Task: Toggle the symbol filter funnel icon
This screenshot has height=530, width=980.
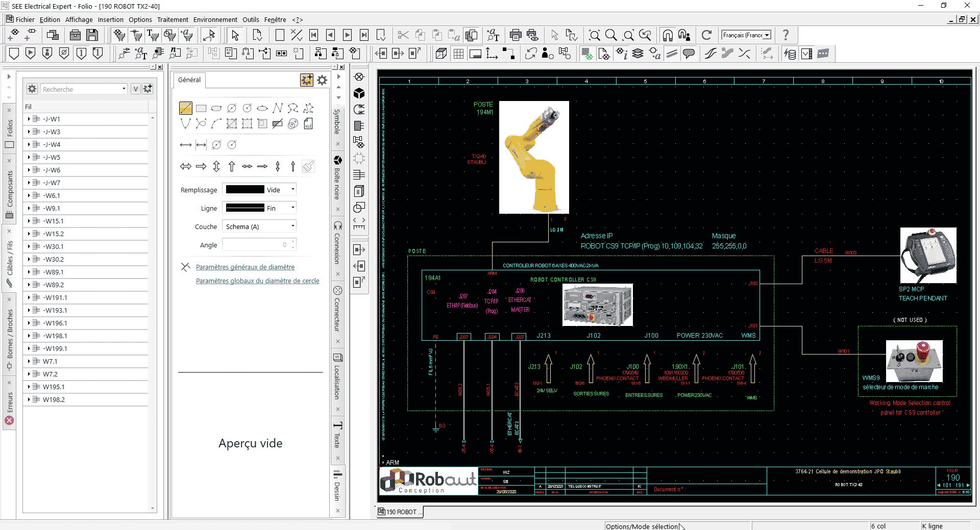Action: (120, 35)
